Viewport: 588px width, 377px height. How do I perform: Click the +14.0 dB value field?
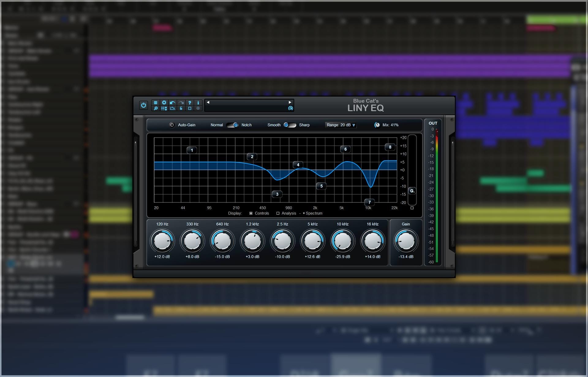coord(373,257)
